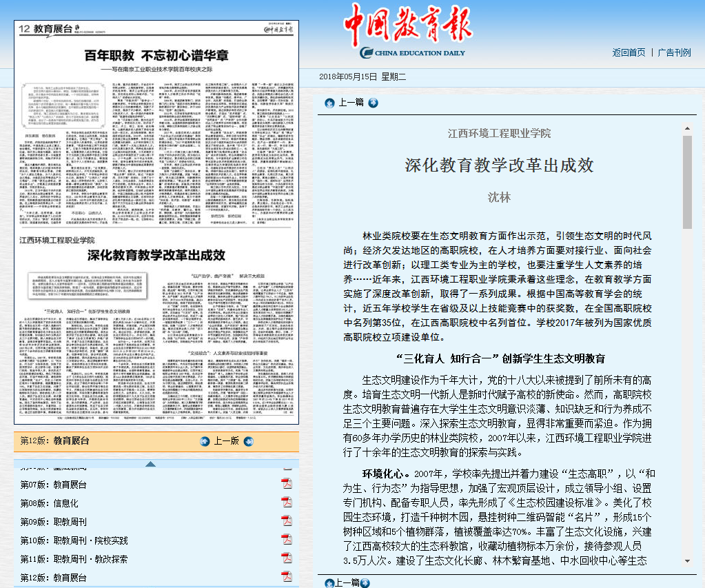
Task: Click the right-arrow icon at the article bottom
Action: [365, 583]
